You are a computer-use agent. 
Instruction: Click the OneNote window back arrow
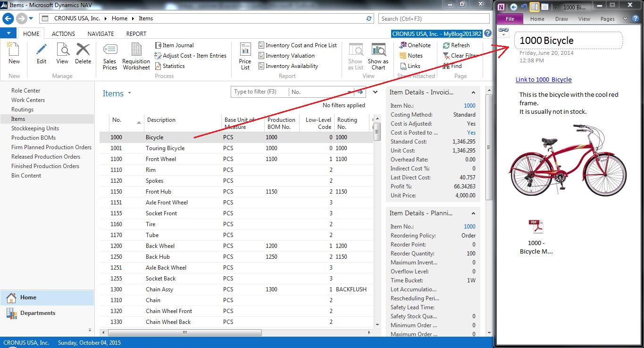pos(514,7)
